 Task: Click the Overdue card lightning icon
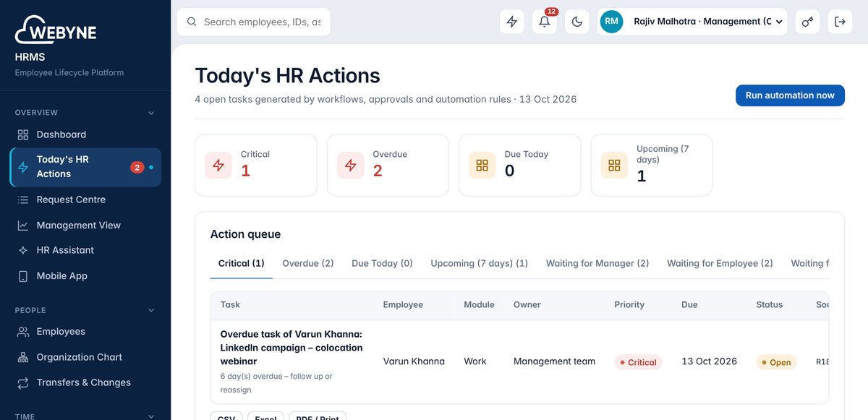click(x=351, y=166)
